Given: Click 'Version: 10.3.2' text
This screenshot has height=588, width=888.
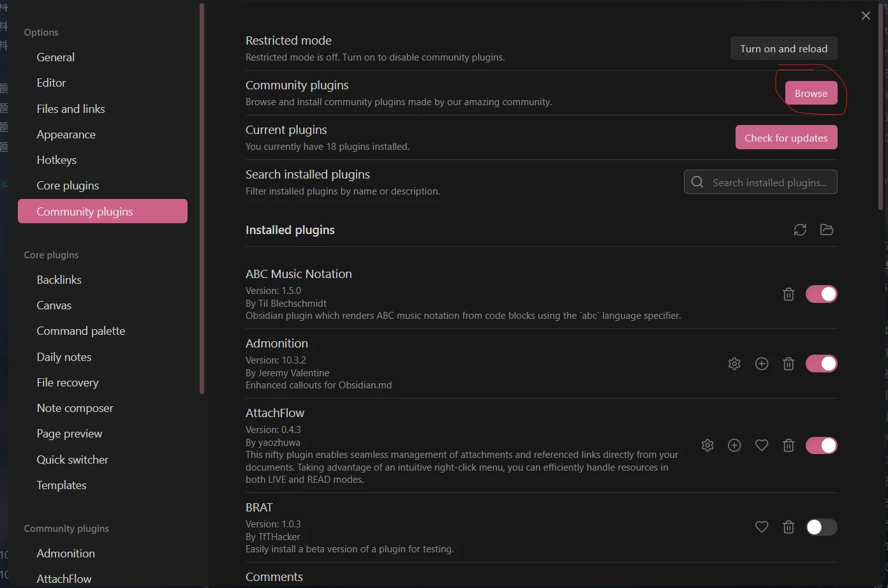Looking at the screenshot, I should pyautogui.click(x=276, y=360).
